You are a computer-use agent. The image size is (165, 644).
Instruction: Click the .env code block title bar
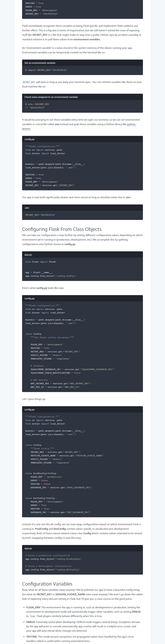[x=27, y=208]
